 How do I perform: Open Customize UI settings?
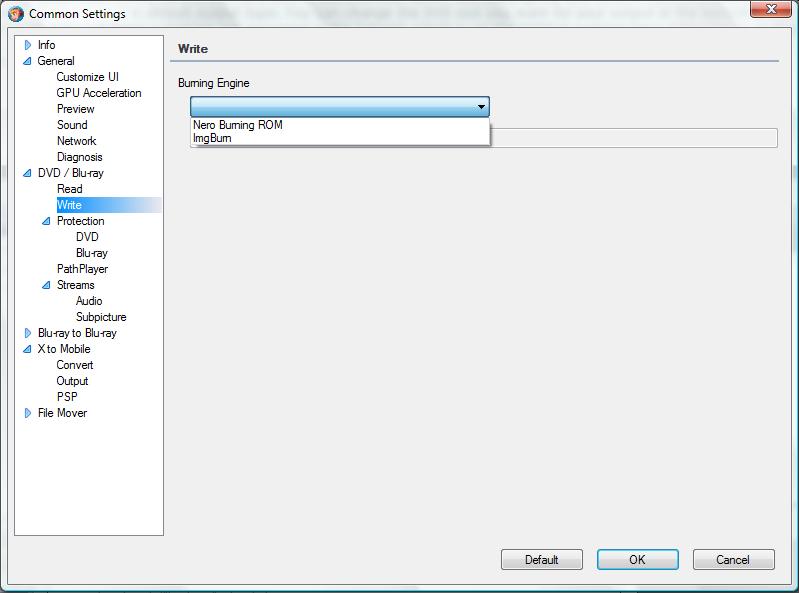(x=88, y=77)
